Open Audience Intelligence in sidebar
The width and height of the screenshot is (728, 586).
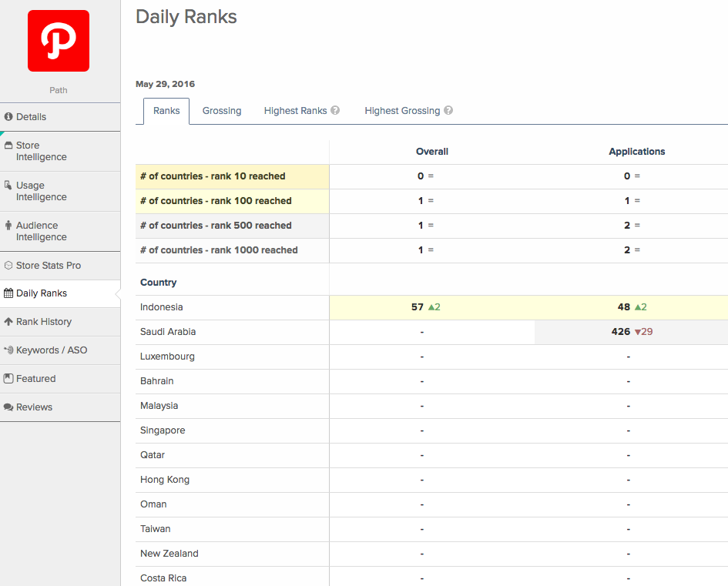coord(60,231)
